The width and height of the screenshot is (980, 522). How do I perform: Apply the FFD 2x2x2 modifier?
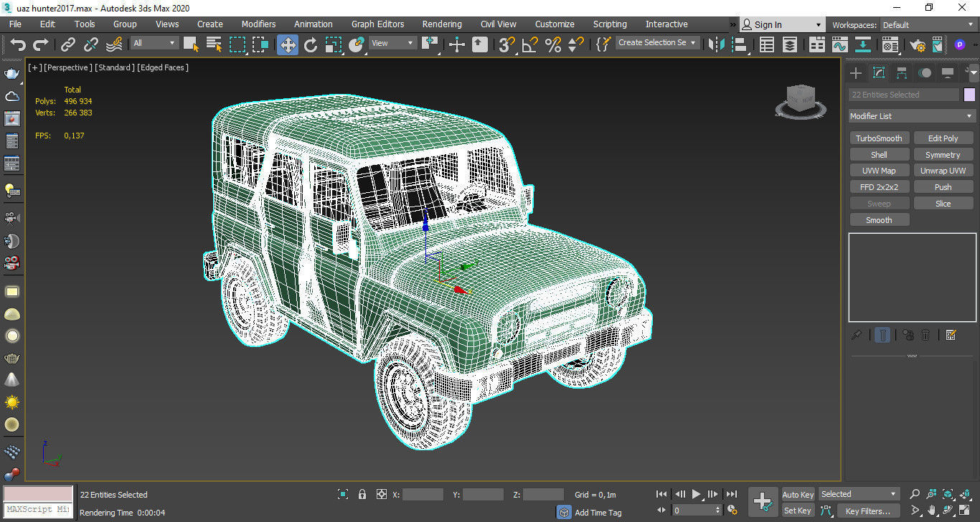click(880, 187)
